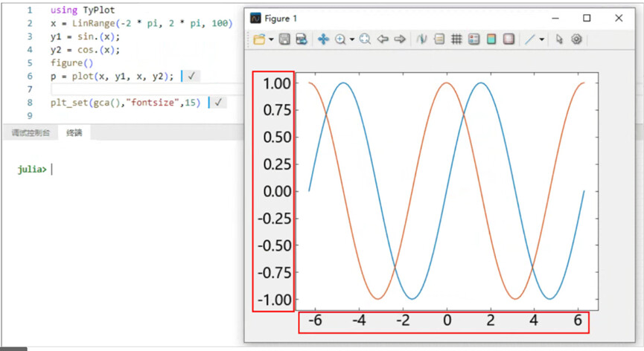Viewport: 644px width, 351px height.
Task: Open the figure settings gear icon
Action: 577,39
